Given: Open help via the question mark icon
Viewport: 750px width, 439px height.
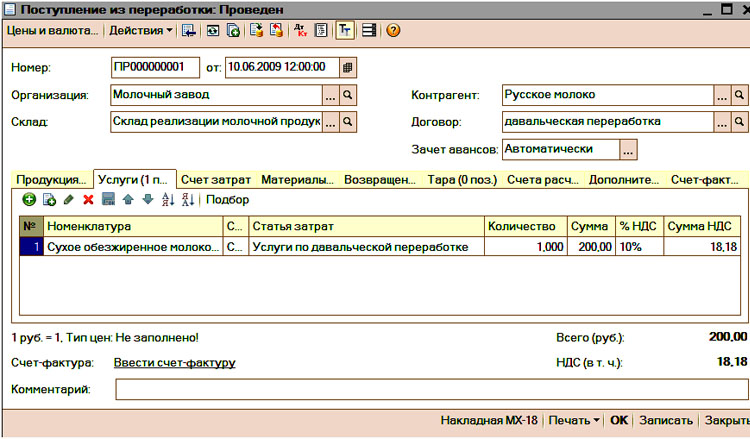Looking at the screenshot, I should coord(393,31).
